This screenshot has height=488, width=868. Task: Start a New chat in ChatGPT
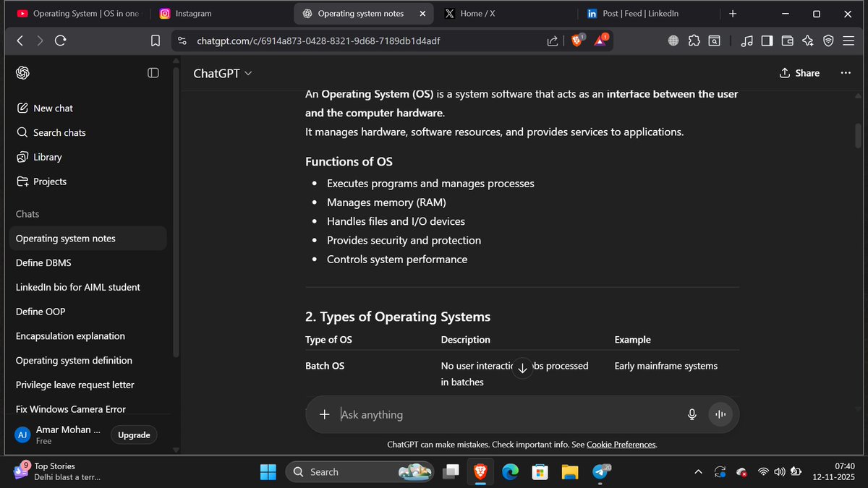(x=53, y=108)
